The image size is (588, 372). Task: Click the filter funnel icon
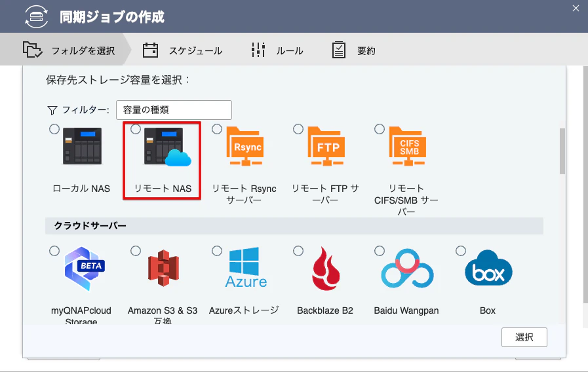(52, 110)
